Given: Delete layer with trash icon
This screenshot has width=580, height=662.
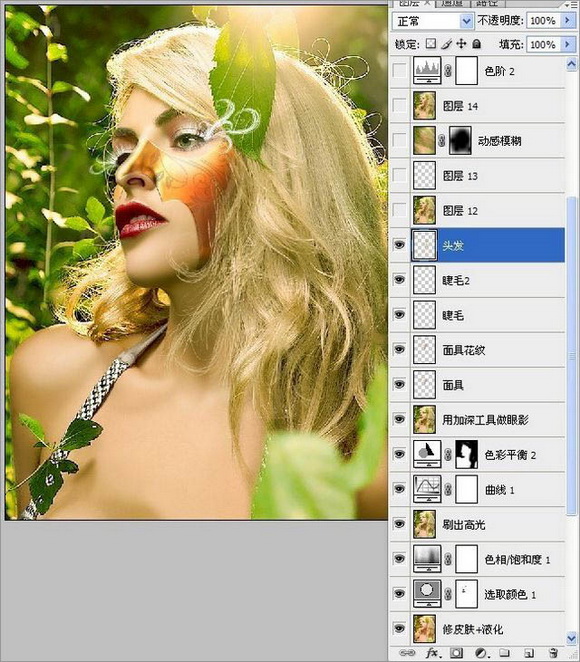Looking at the screenshot, I should (x=554, y=653).
